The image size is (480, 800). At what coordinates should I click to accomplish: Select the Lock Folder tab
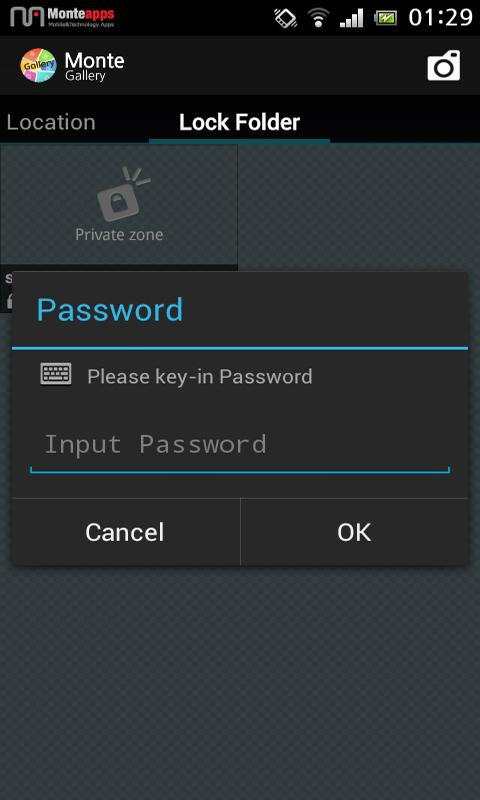click(239, 122)
